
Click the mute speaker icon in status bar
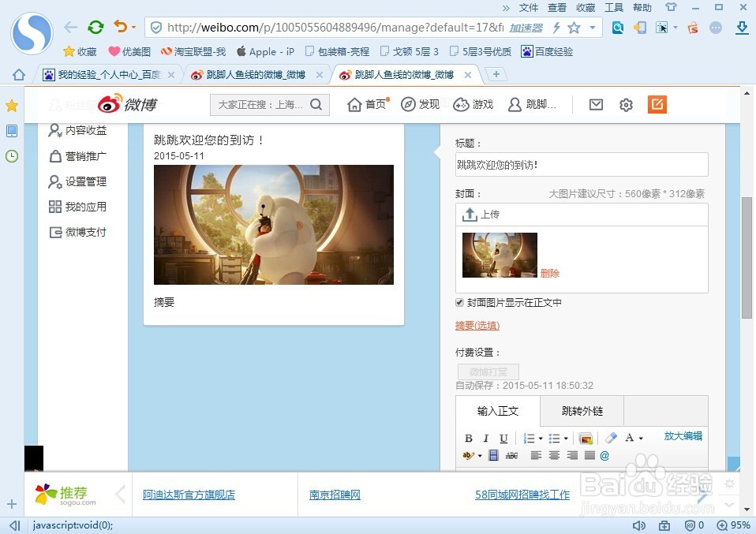[639, 525]
